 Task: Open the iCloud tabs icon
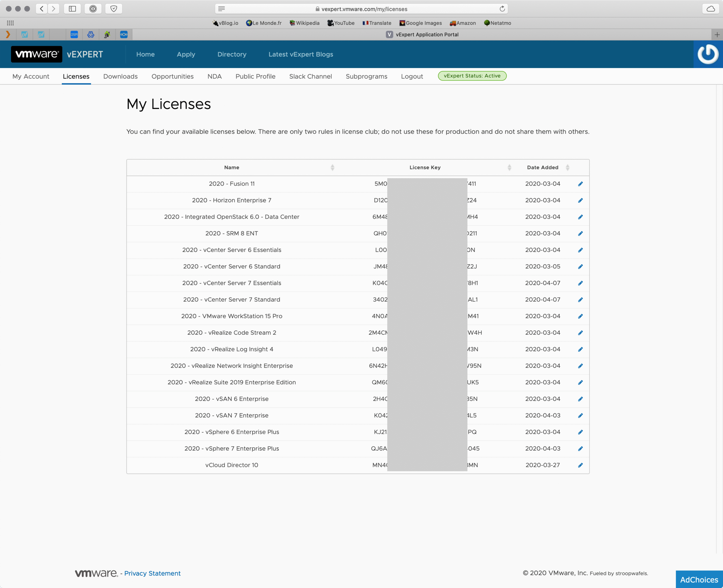tap(711, 9)
